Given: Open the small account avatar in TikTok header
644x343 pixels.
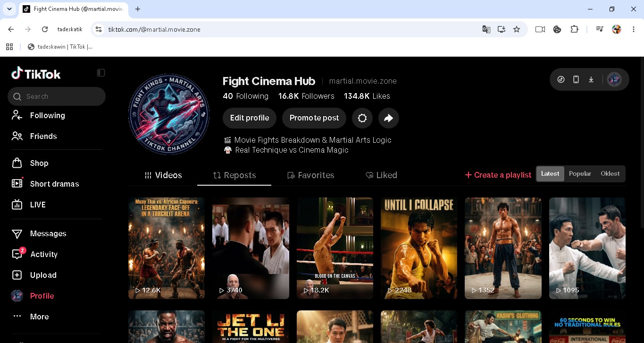Looking at the screenshot, I should (x=614, y=79).
